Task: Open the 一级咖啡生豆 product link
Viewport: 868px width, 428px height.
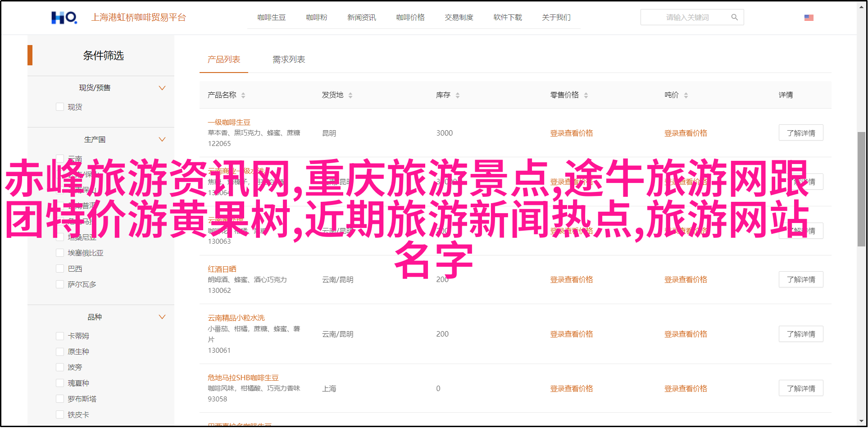Action: (229, 122)
